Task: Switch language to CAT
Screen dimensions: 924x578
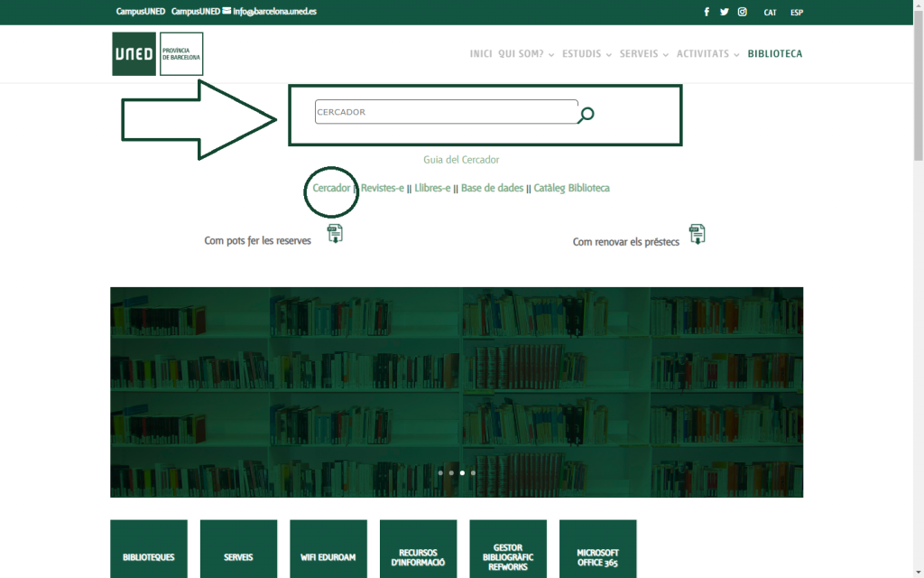Action: (x=771, y=13)
